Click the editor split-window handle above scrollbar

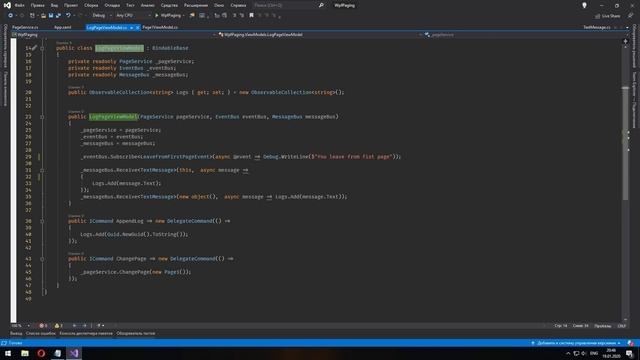[625, 41]
